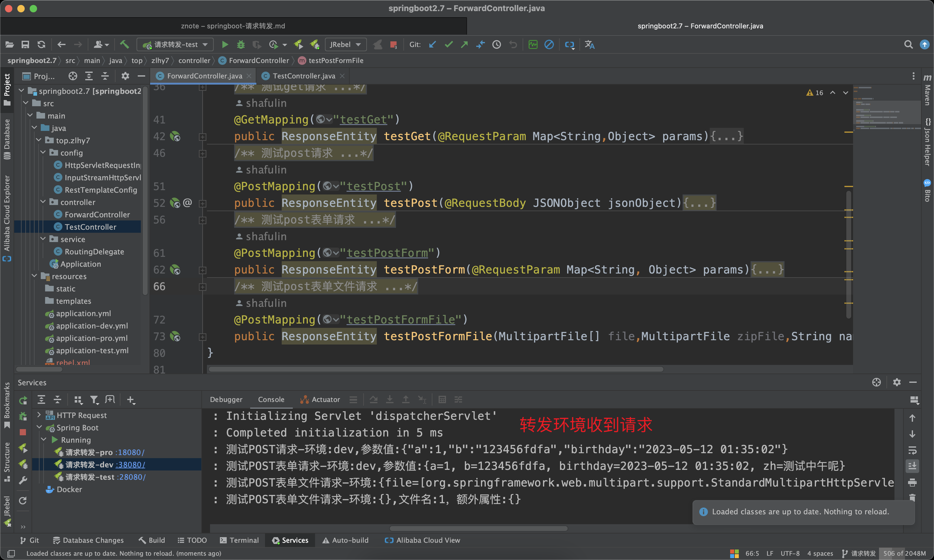Toggle scroll to end in console
Screen dimensions: 934x560
pyautogui.click(x=912, y=466)
